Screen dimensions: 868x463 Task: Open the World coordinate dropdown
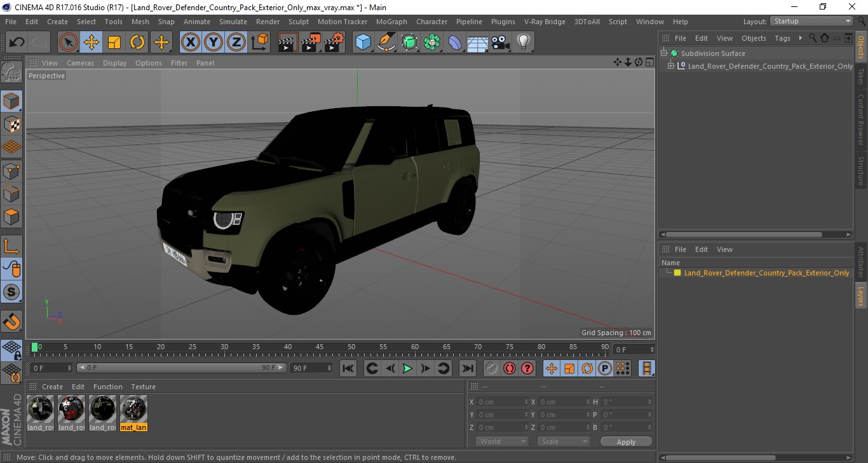point(502,441)
